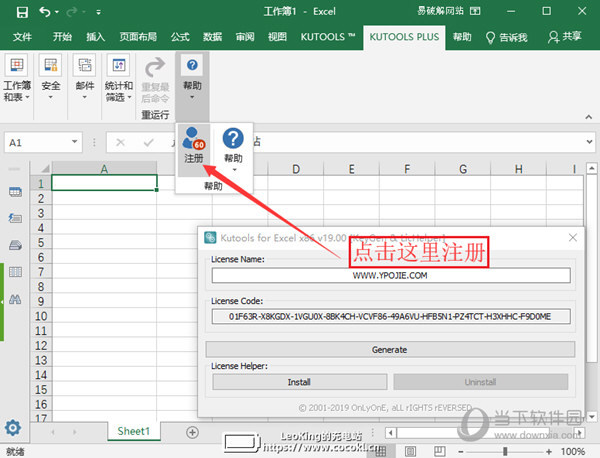Click the Install license button
Image resolution: width=600 pixels, height=458 pixels.
299,382
